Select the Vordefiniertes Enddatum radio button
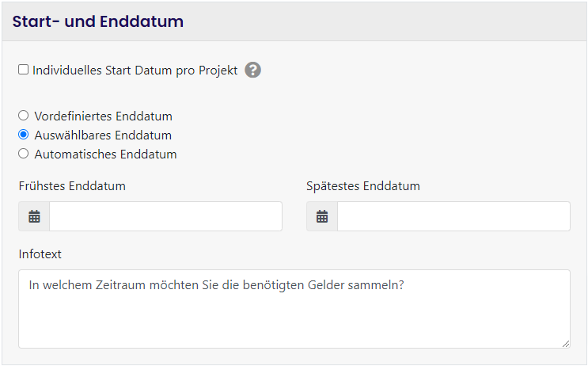 [x=24, y=116]
